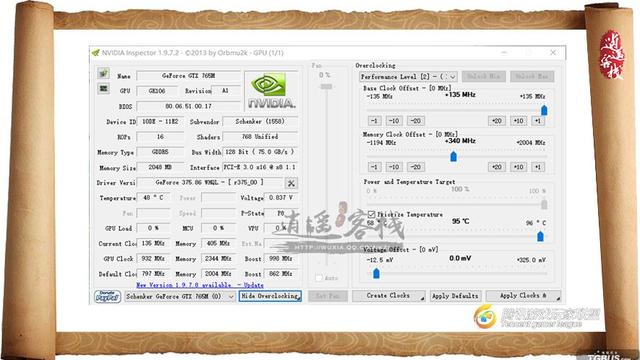This screenshot has width=640, height=360.
Task: Click +1 under Base Clock Offset
Action: [538, 121]
